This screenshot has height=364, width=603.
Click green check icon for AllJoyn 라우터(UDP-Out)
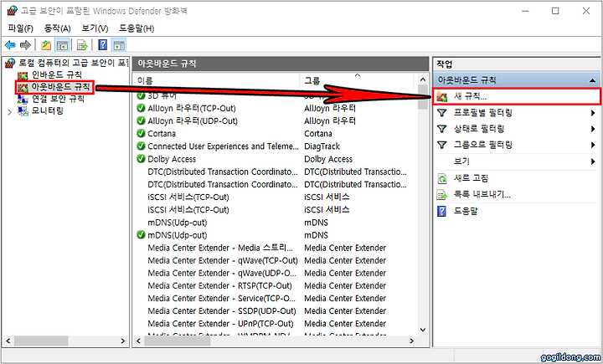(142, 120)
